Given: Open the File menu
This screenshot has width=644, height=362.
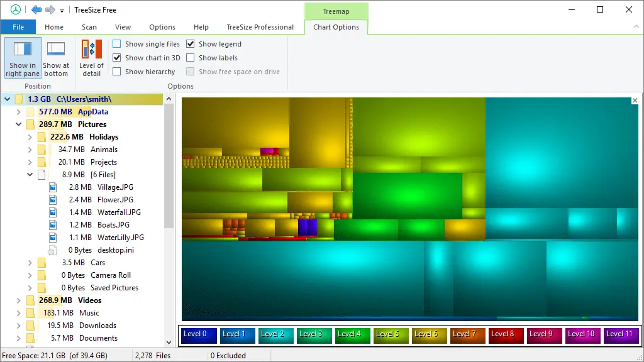Looking at the screenshot, I should pyautogui.click(x=18, y=27).
